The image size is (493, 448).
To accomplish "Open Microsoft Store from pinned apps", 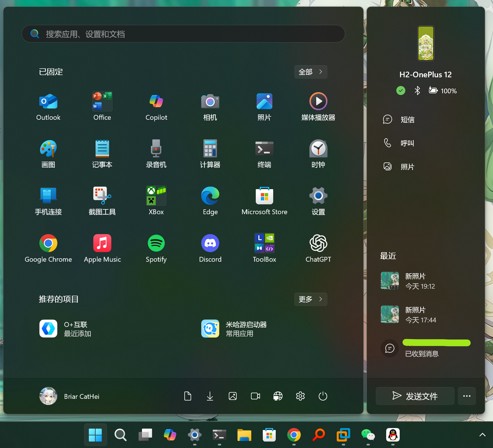I will tap(264, 201).
